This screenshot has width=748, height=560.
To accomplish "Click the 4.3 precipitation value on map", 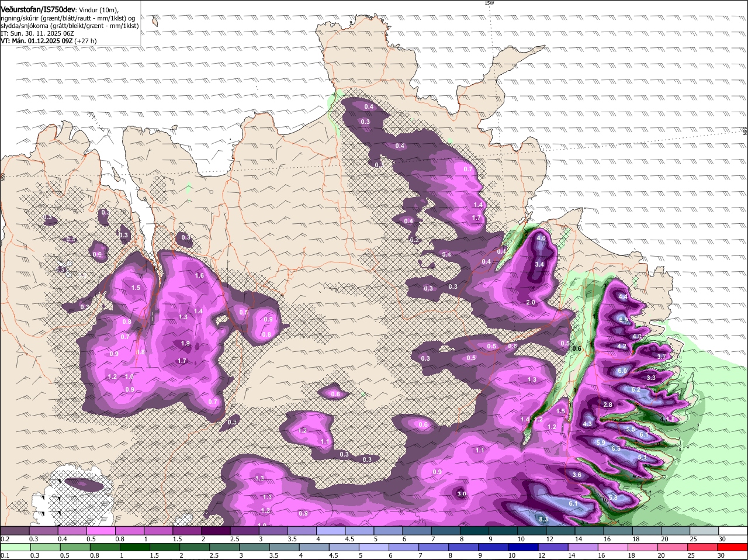I will tap(588, 424).
